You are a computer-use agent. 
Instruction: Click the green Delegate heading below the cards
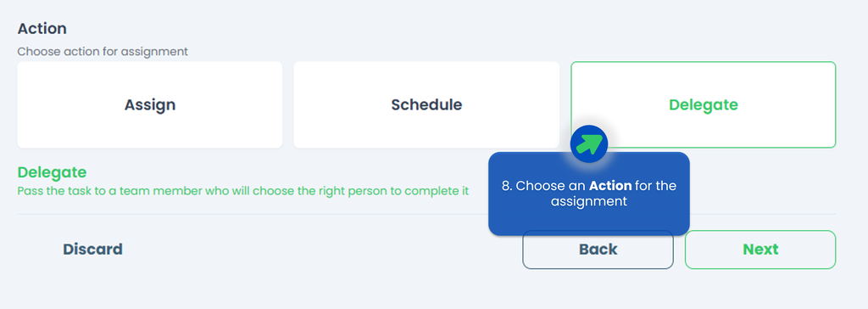click(x=52, y=172)
